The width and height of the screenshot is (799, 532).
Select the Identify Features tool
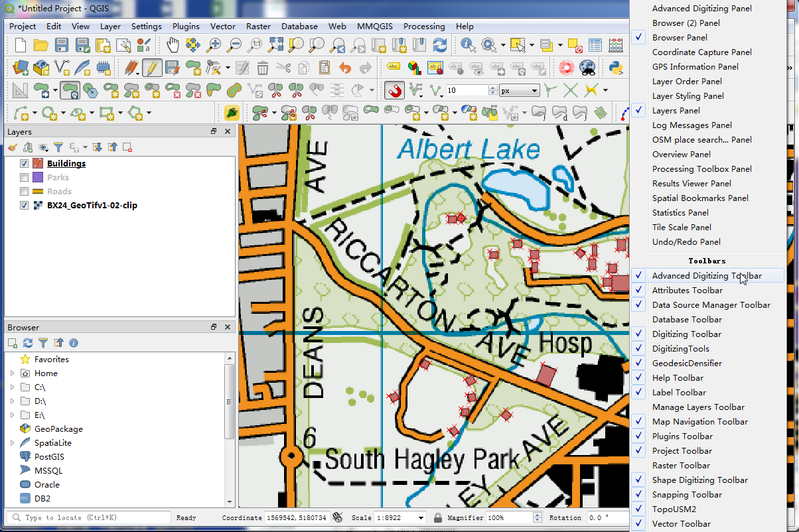[x=468, y=45]
